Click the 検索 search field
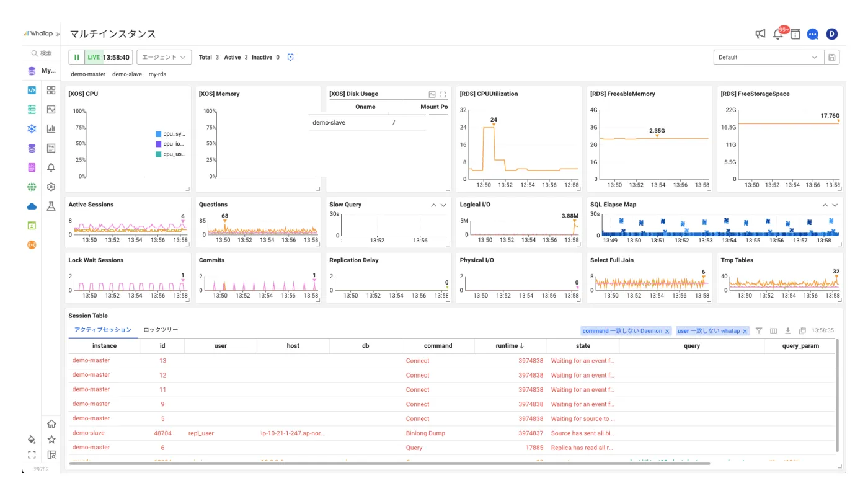This screenshot has height=496, width=868. (x=42, y=53)
